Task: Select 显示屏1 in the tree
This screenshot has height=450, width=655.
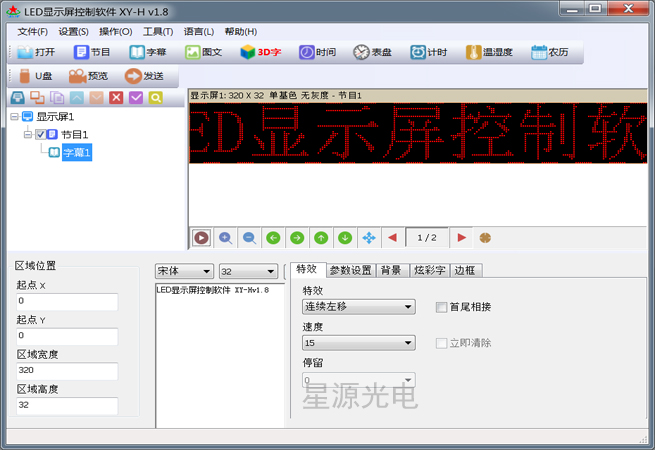Action: [55, 116]
